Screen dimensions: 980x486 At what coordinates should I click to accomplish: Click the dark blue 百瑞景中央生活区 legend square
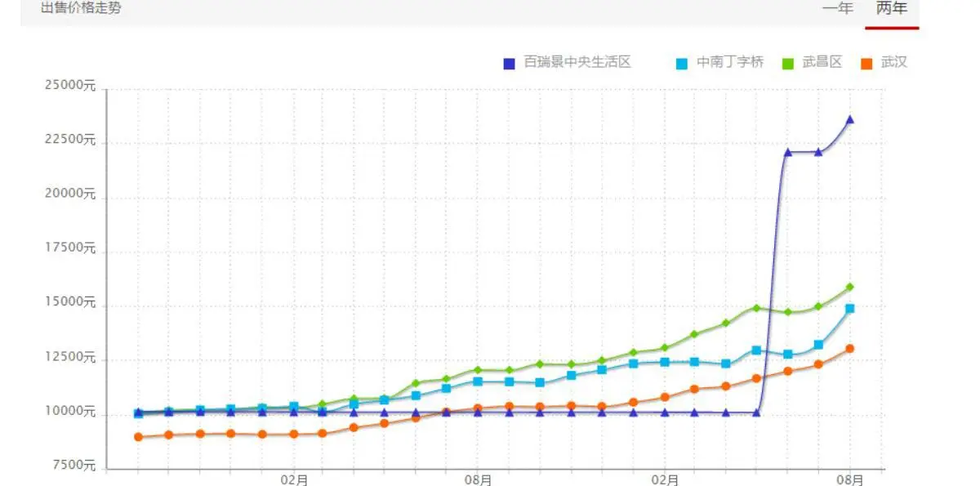(510, 63)
